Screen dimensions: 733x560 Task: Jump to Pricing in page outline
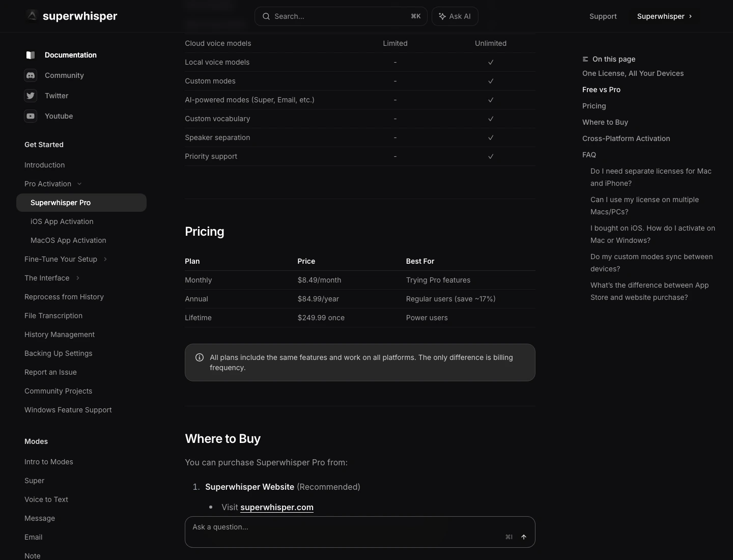(x=594, y=106)
